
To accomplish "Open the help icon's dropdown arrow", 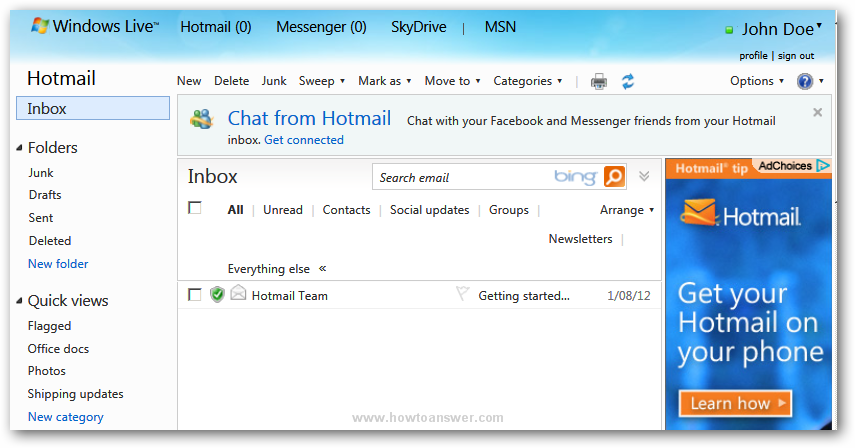I will [821, 81].
